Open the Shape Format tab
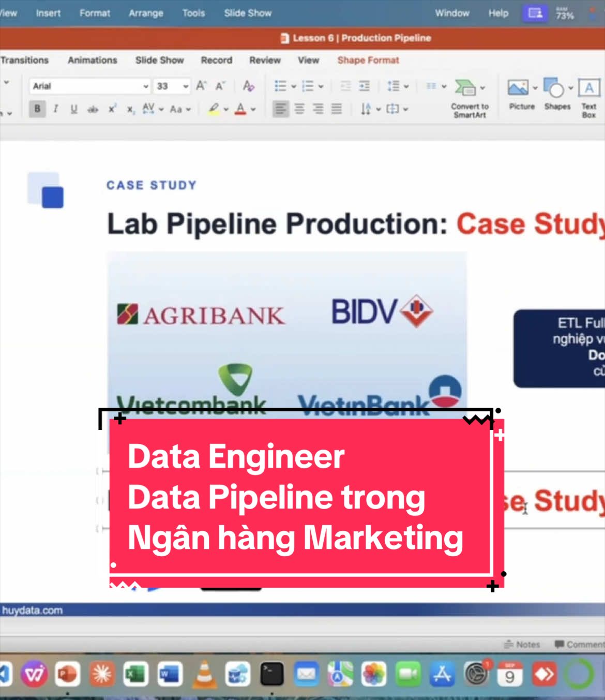605x700 pixels. pos(368,60)
